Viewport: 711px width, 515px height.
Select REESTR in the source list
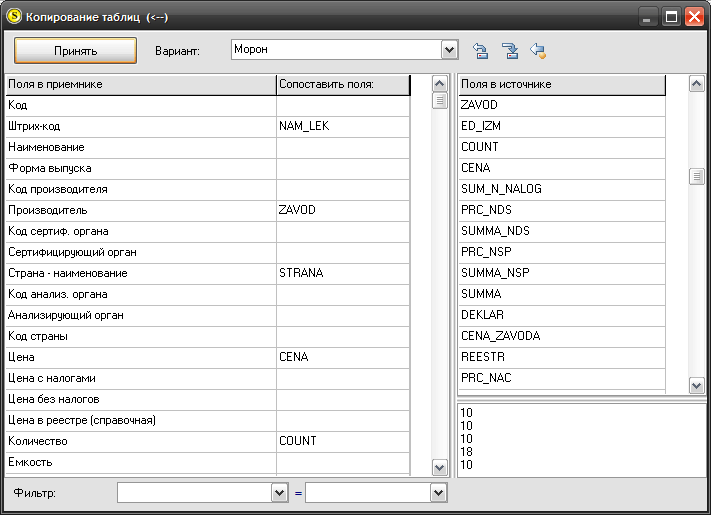[x=562, y=358]
